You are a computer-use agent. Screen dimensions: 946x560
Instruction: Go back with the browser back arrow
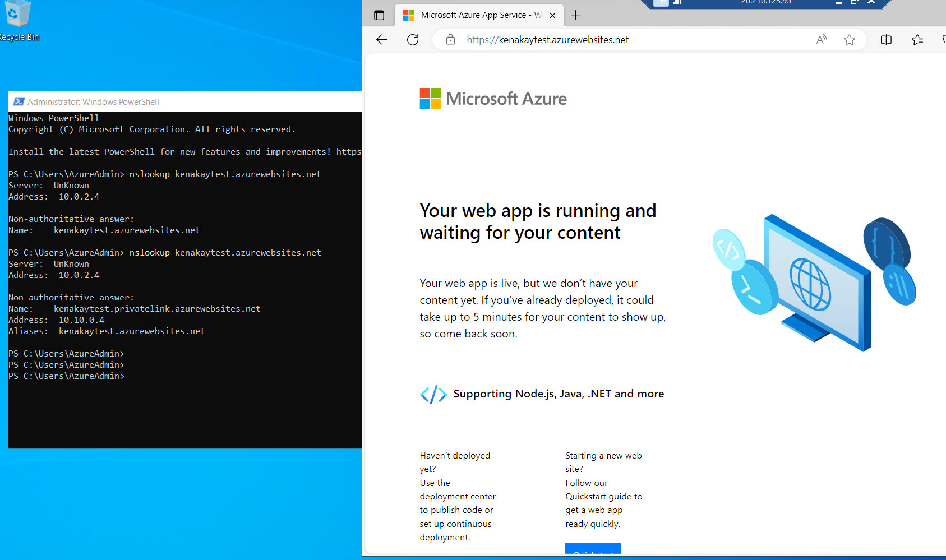[382, 40]
